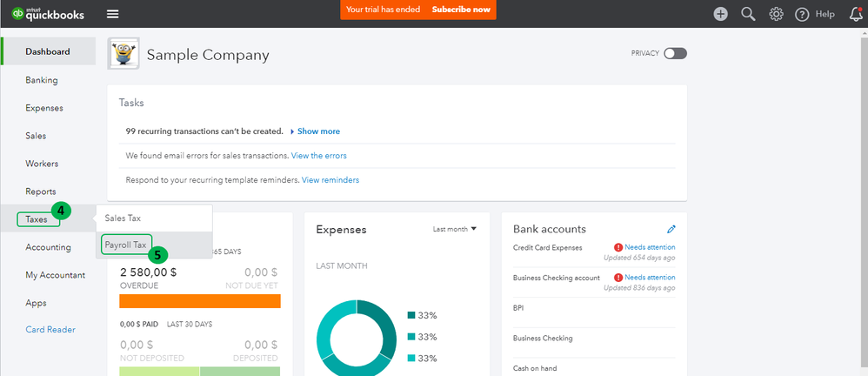Click the Your trial has ended notice

coord(383,10)
